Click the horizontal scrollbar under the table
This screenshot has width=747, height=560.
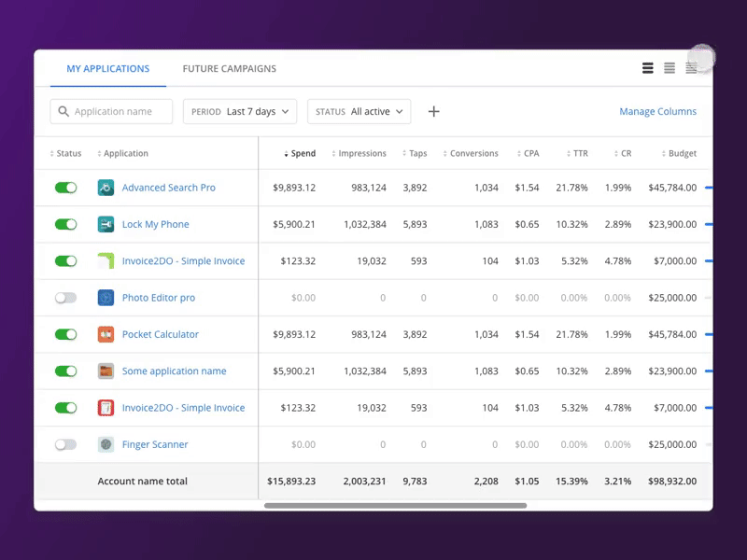click(395, 506)
